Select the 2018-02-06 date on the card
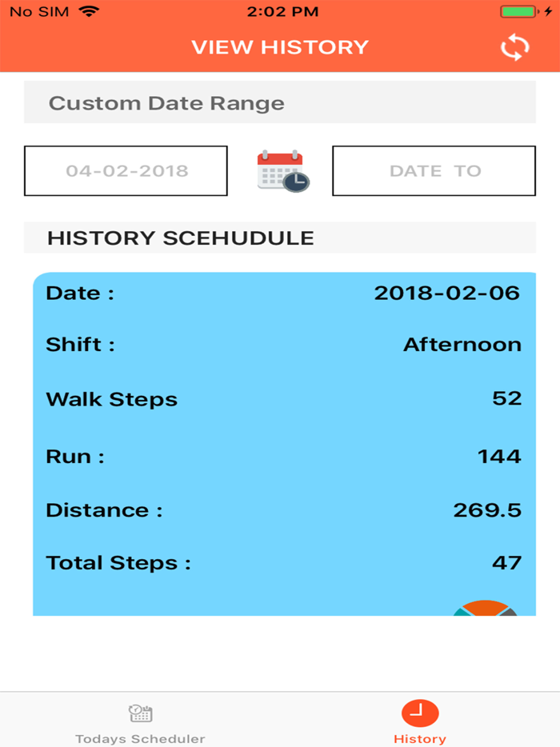The image size is (560, 747). [x=446, y=293]
